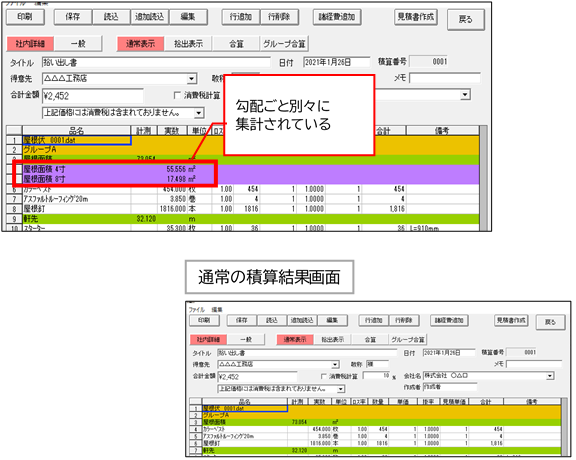Viewport: 576px width, 460px height.
Task: Open the 得意先 dropdown in the red-callout window
Action: click(191, 79)
